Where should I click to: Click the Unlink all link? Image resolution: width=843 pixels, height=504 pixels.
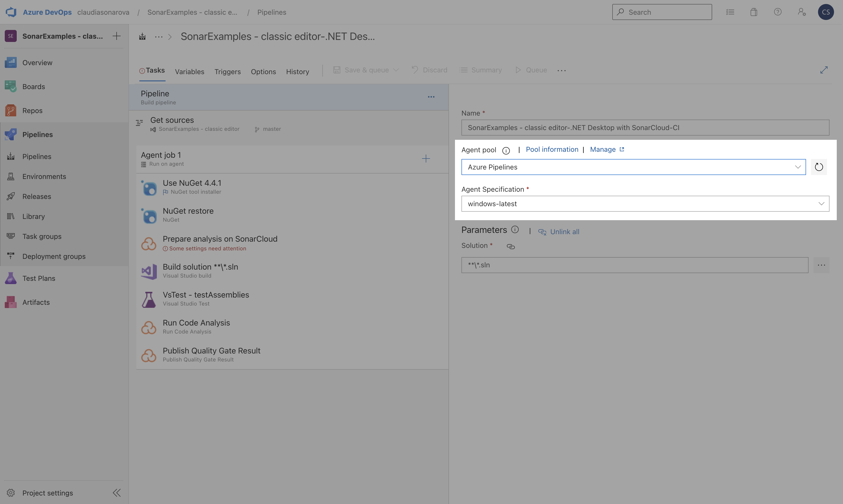click(x=559, y=232)
